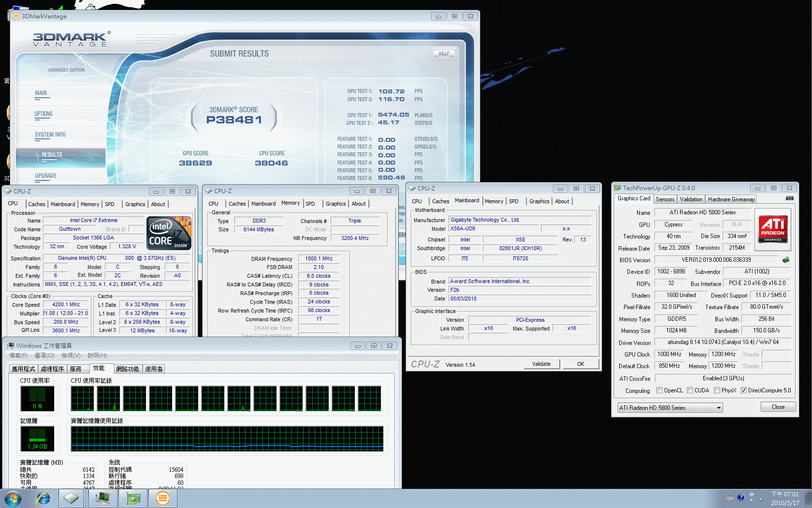Open the ATI Radeon HD 5800 Series dropdown
The image size is (812, 508).
pos(670,408)
